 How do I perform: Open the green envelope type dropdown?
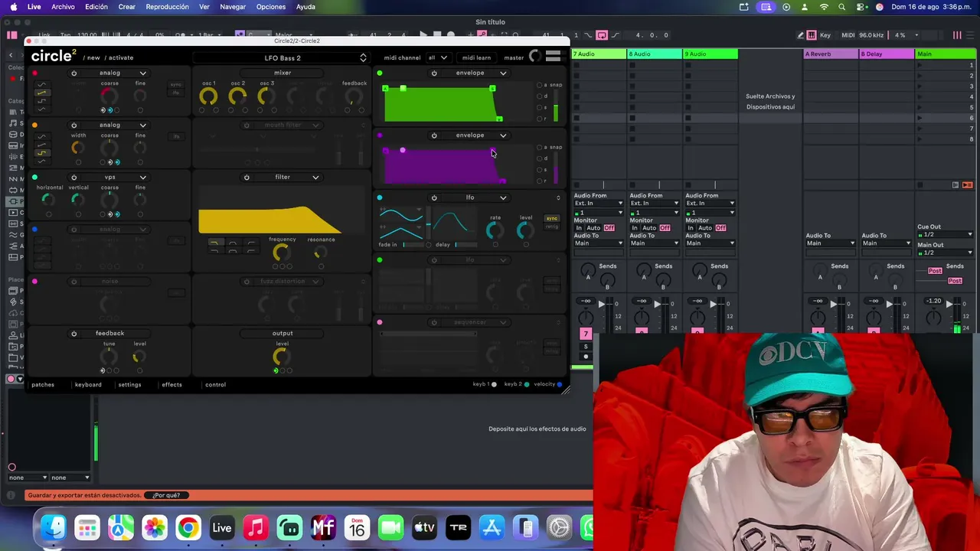503,73
